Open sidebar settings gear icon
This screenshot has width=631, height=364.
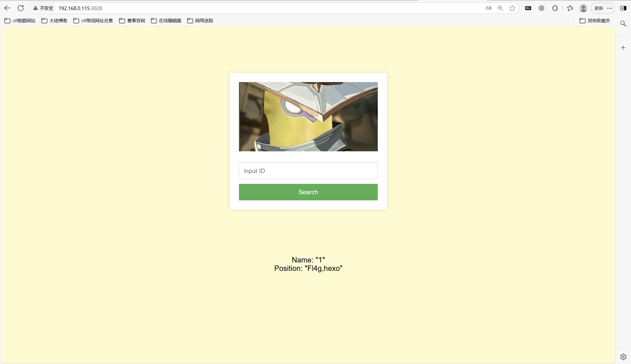click(x=623, y=357)
